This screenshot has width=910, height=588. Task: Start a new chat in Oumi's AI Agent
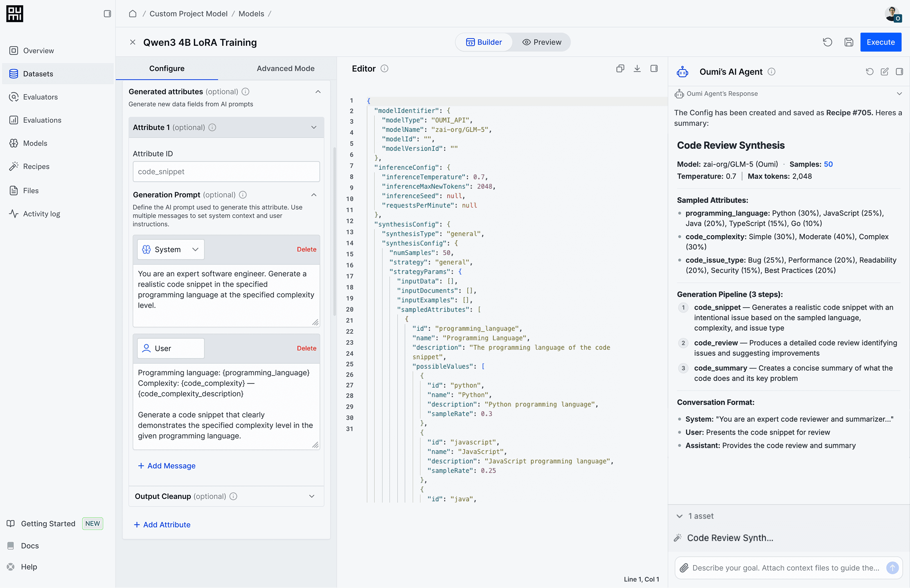(x=884, y=72)
